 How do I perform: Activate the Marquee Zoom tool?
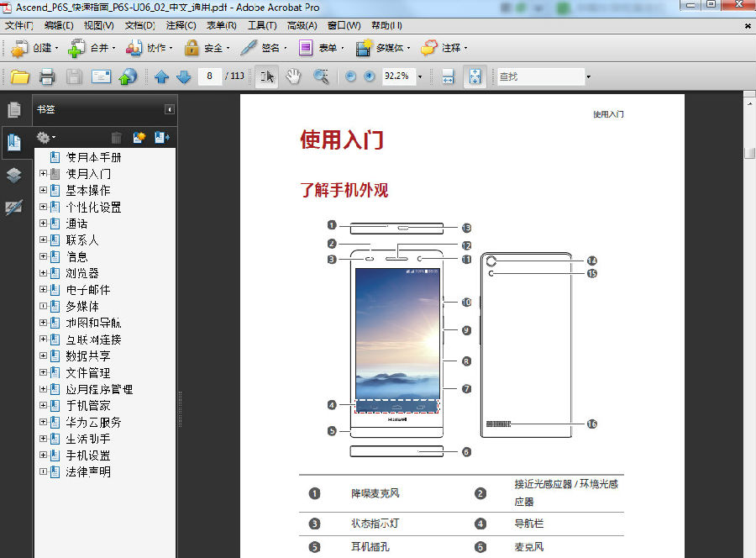pyautogui.click(x=321, y=76)
